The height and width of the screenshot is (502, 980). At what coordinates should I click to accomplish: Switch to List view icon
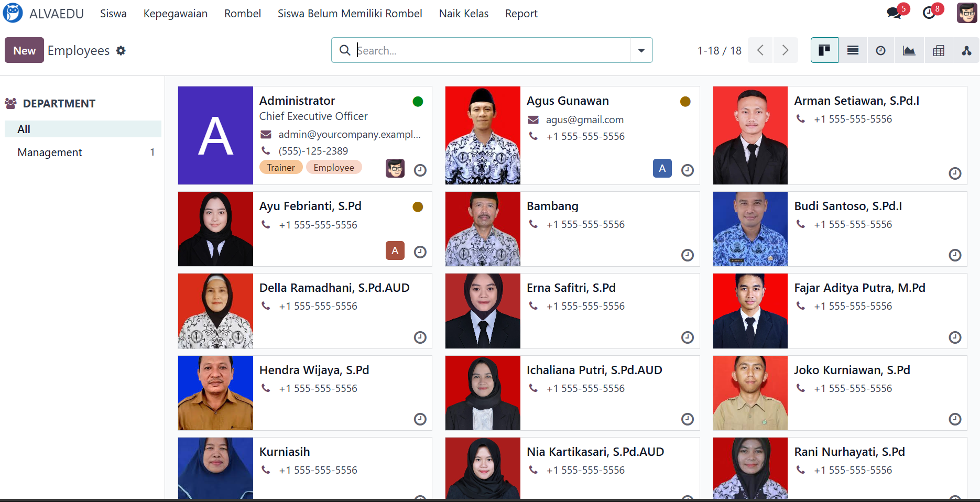[853, 50]
